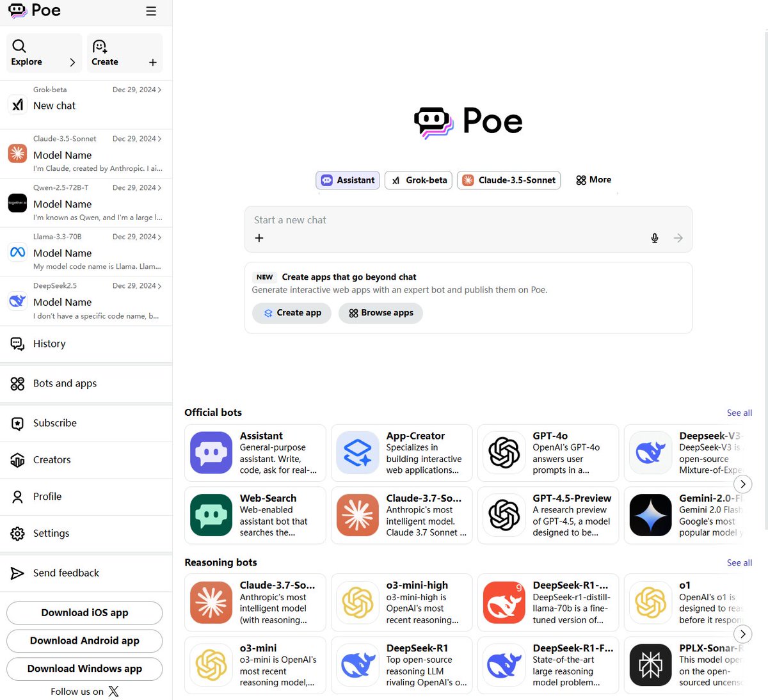Click the microphone voice input icon

655,238
